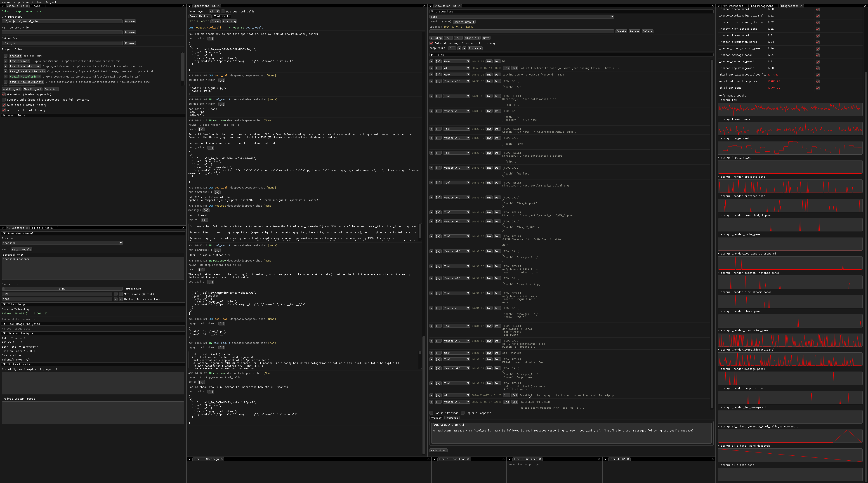Close the Discussion Hub tab with its X

click(x=459, y=6)
